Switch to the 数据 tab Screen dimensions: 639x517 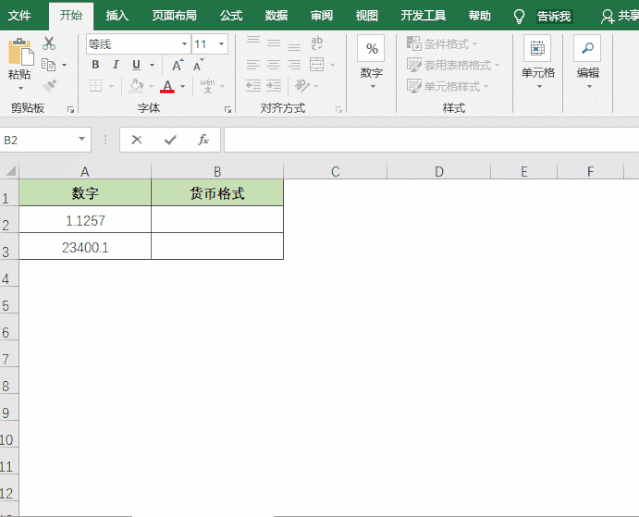[x=276, y=15]
